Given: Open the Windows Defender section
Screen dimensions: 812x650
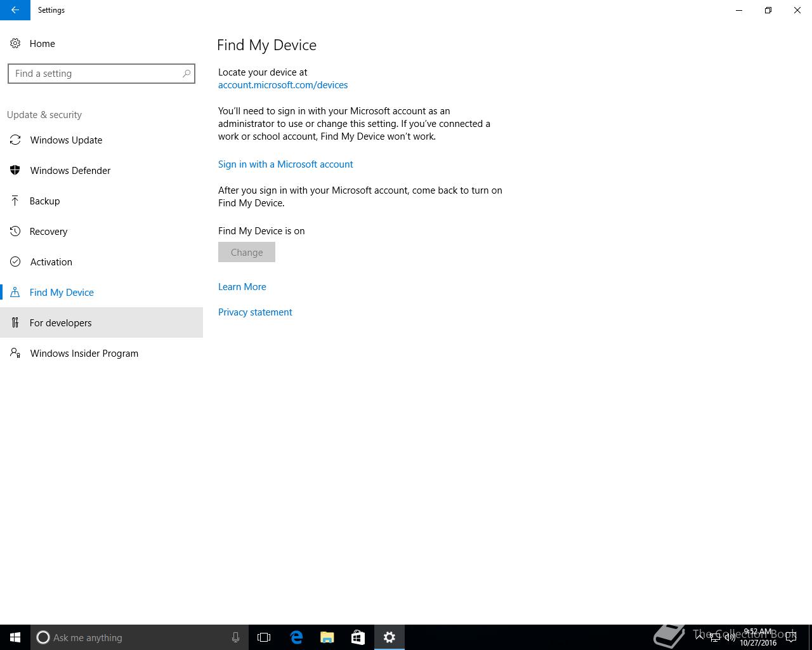Looking at the screenshot, I should [x=101, y=171].
